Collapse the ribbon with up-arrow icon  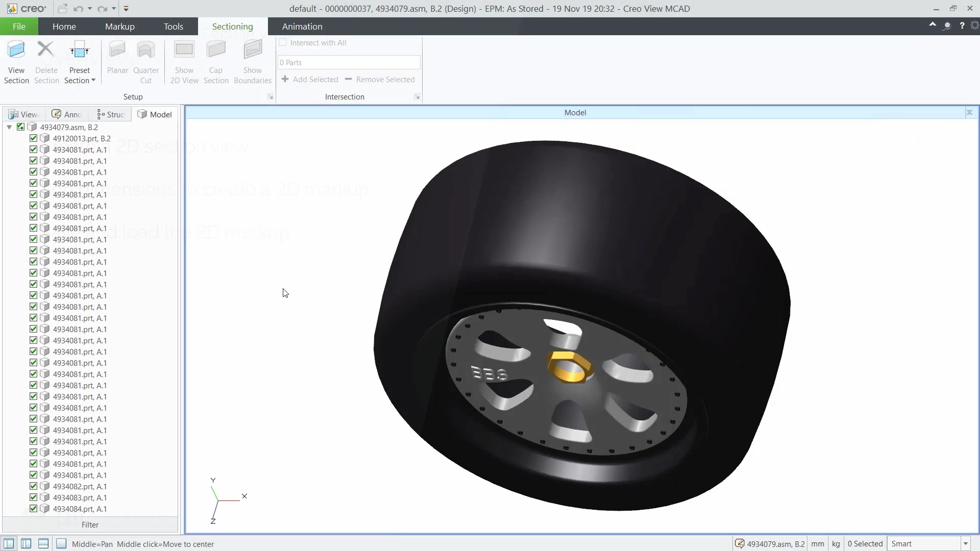pyautogui.click(x=933, y=25)
